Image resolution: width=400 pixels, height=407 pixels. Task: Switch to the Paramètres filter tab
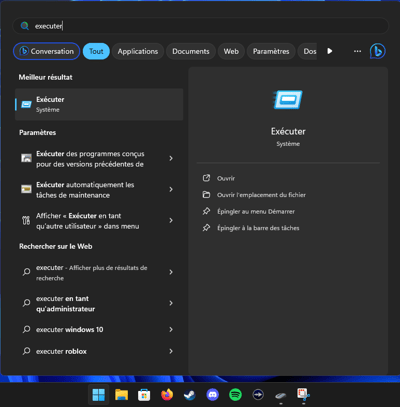point(271,51)
